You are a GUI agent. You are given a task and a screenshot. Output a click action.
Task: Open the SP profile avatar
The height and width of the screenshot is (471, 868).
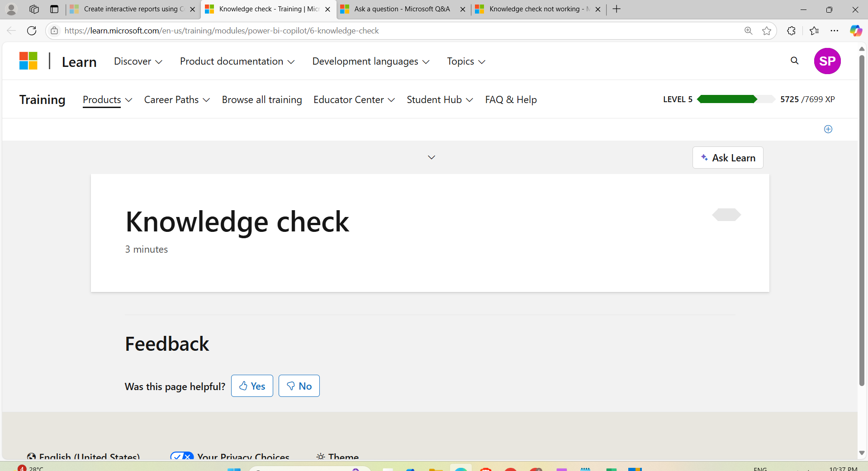(x=827, y=61)
